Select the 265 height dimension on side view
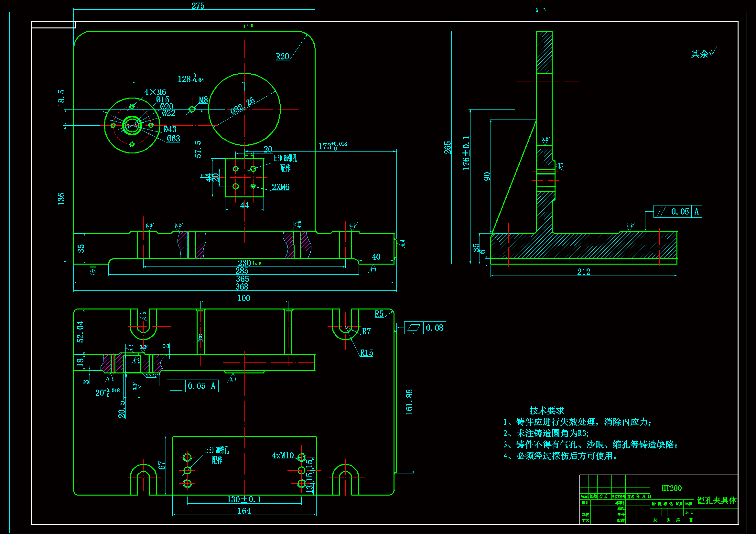756x534 pixels. (448, 147)
